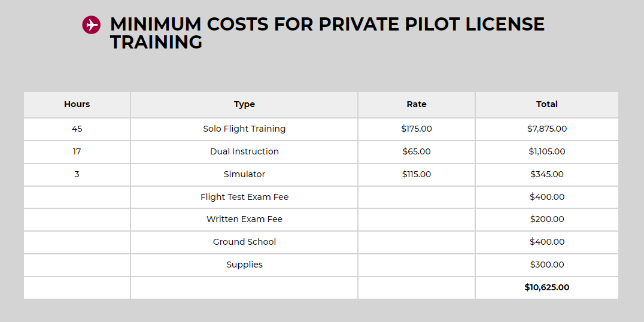This screenshot has width=644, height=322.
Task: Select the Dual Instruction row label
Action: (244, 151)
